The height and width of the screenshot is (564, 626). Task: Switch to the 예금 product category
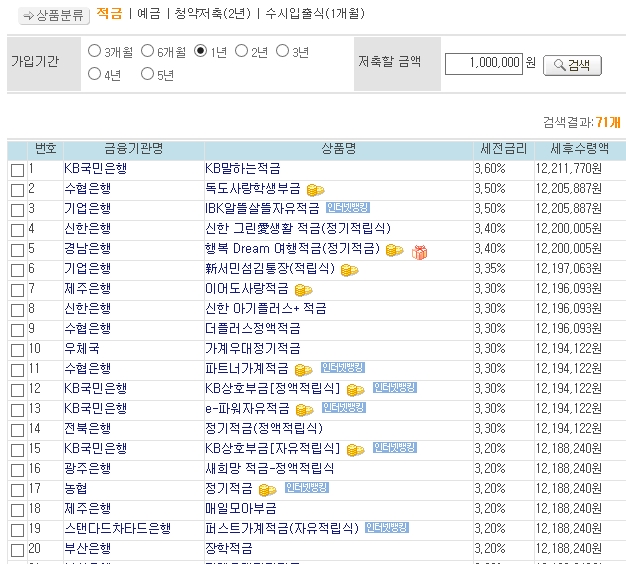coord(149,14)
